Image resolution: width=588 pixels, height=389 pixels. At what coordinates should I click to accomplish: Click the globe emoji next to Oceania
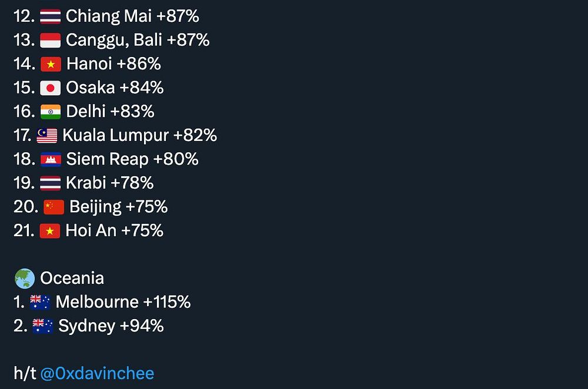[x=25, y=279]
